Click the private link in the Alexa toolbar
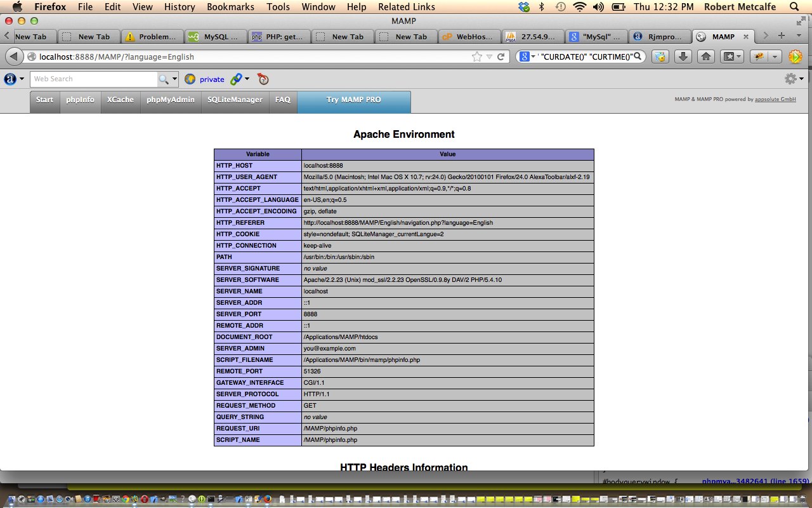The image size is (812, 508). (212, 79)
